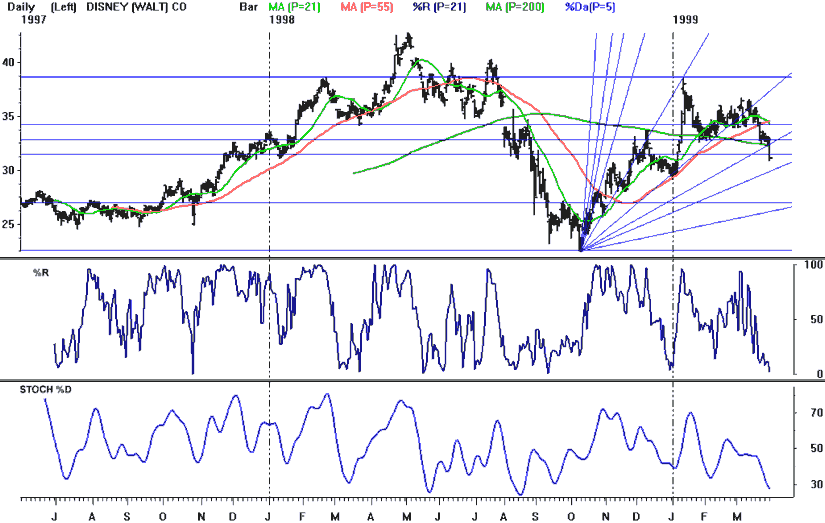The image size is (825, 523).
Task: Click month label 'S' for September 1997
Action: 127,517
